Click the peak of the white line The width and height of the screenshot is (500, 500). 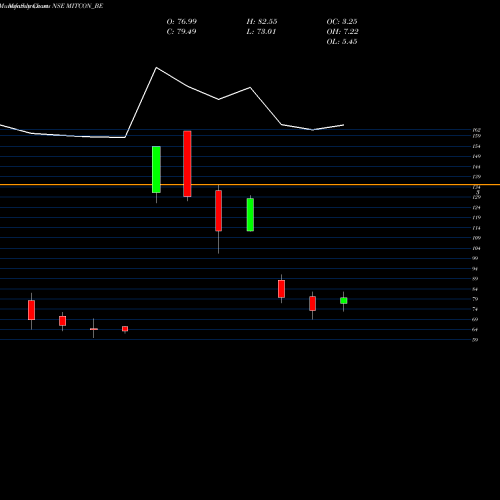[156, 68]
